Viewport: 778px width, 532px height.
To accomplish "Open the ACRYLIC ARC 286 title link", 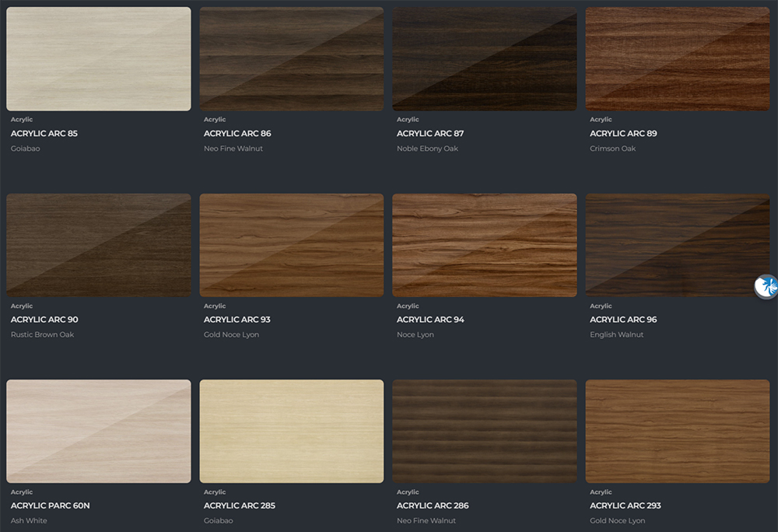I will (x=433, y=506).
